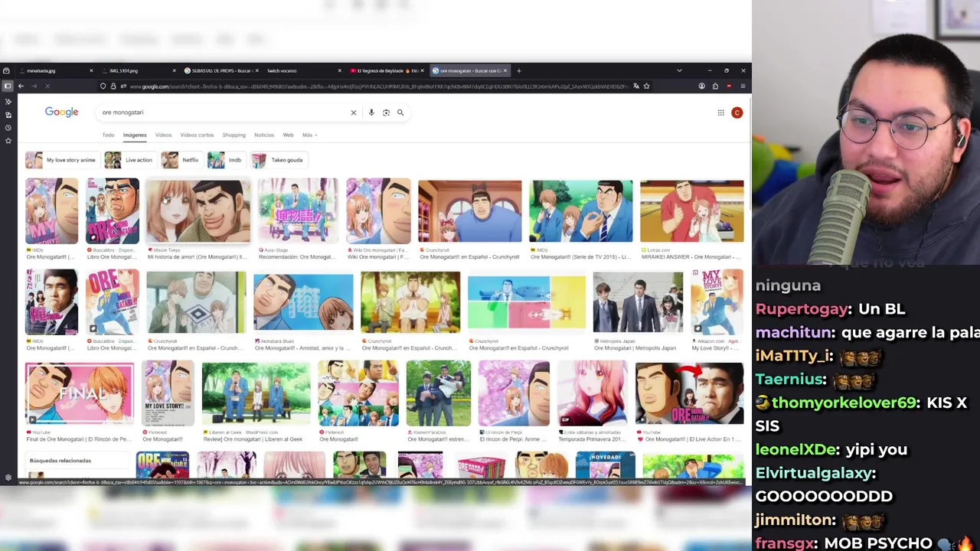Viewport: 980px width, 551px height.
Task: Close the minaturda.jpg tab
Action: click(91, 70)
